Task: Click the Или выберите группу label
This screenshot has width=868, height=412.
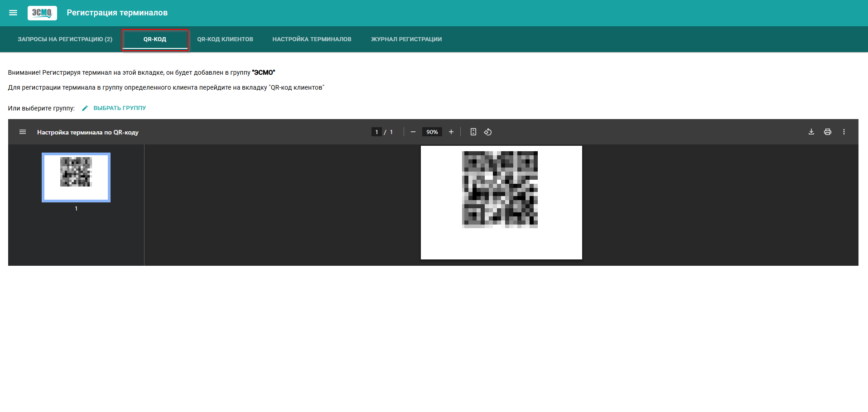Action: [x=41, y=108]
